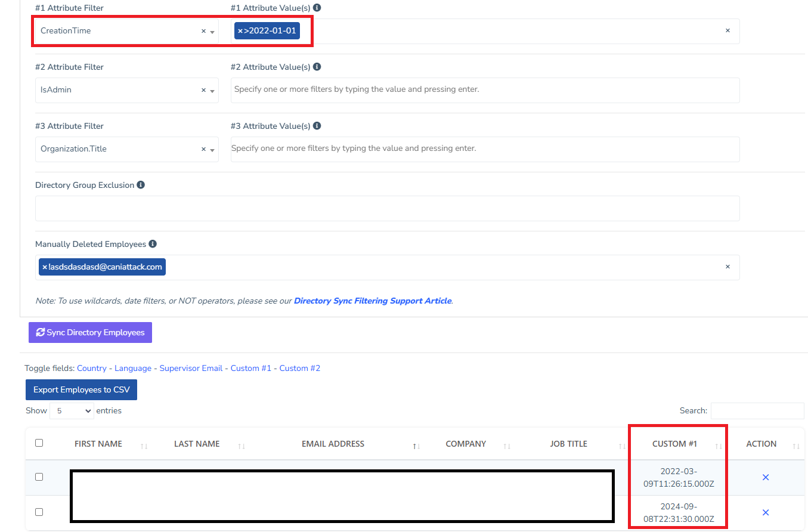Sort table by Email Address column
The width and height of the screenshot is (808, 532).
pyautogui.click(x=333, y=444)
